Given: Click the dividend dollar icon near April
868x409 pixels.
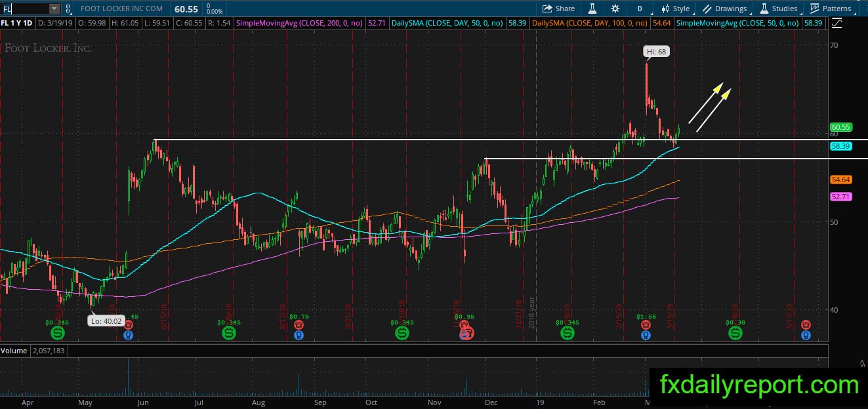Looking at the screenshot, I should tap(57, 334).
